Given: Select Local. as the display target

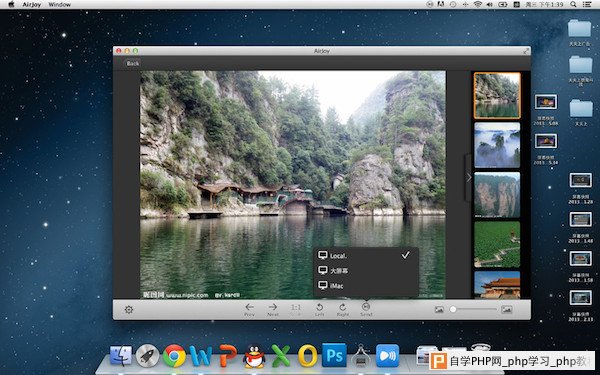Looking at the screenshot, I should [366, 255].
